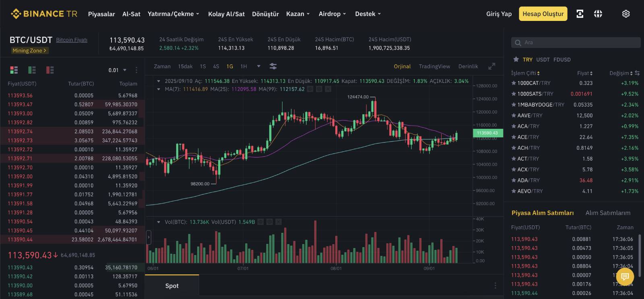Hide the Volume indicator
The width and height of the screenshot is (644, 299).
(x=260, y=222)
